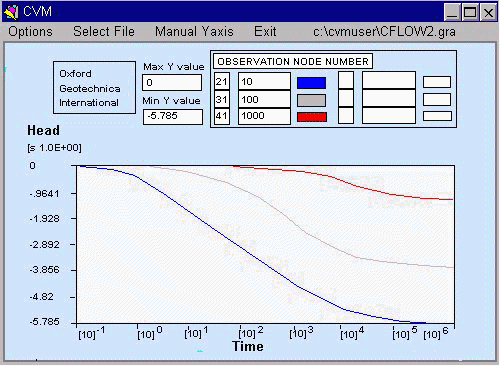Viewport: 500px width, 366px height.
Task: Maximize the CVM window
Action: pos(470,13)
